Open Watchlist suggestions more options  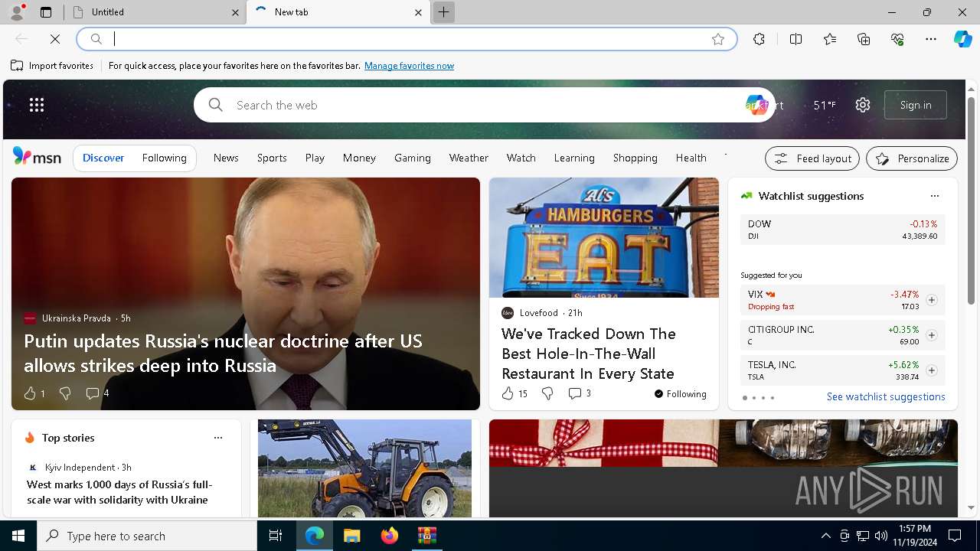tap(934, 196)
